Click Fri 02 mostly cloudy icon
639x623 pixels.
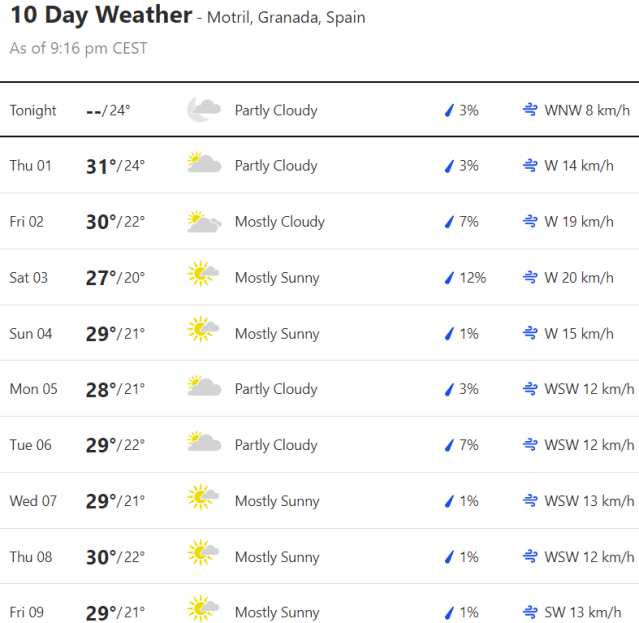click(x=204, y=221)
